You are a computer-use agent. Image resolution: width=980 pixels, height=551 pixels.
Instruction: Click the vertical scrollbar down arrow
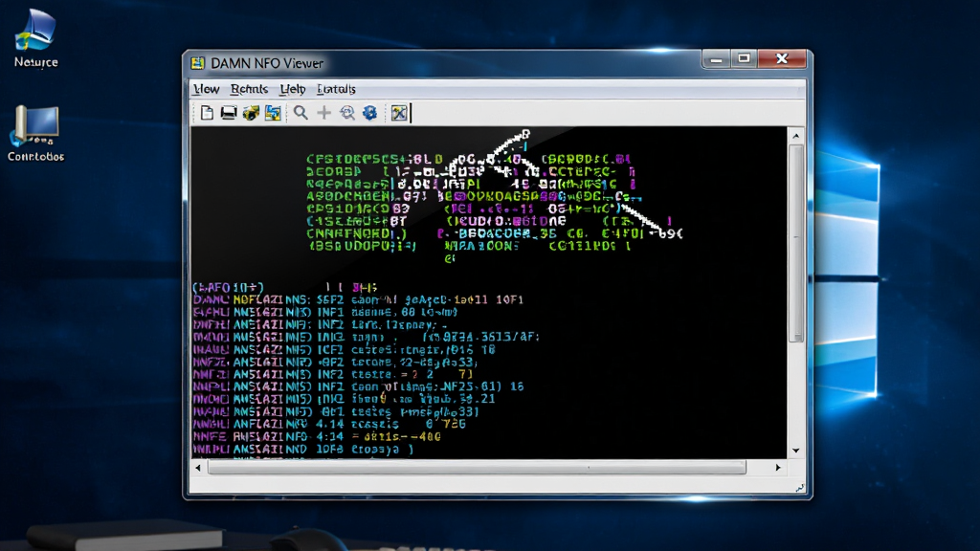(x=795, y=451)
